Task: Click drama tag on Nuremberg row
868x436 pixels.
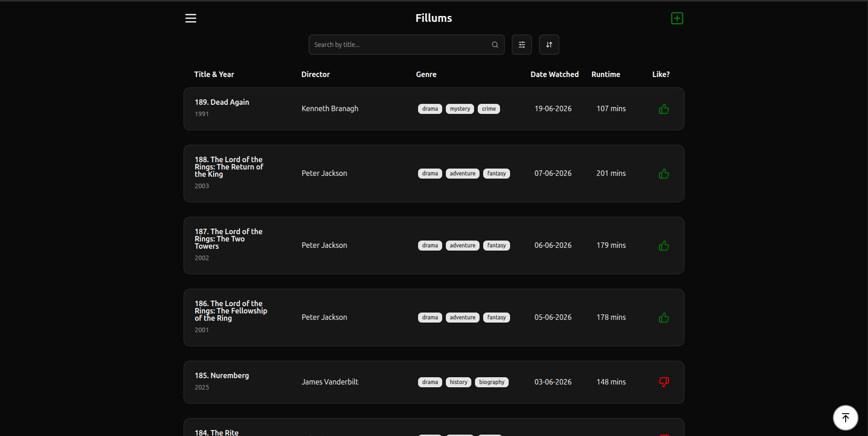Action: 430,382
